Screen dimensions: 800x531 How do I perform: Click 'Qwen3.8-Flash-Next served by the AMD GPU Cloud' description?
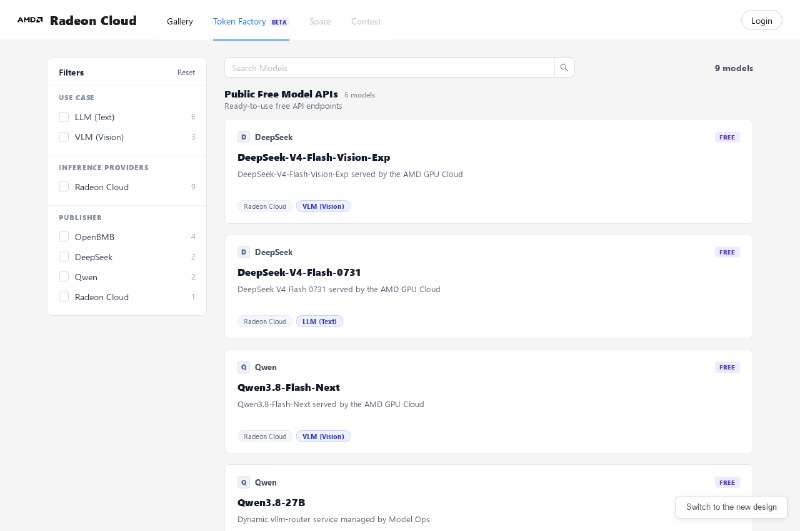(x=331, y=404)
